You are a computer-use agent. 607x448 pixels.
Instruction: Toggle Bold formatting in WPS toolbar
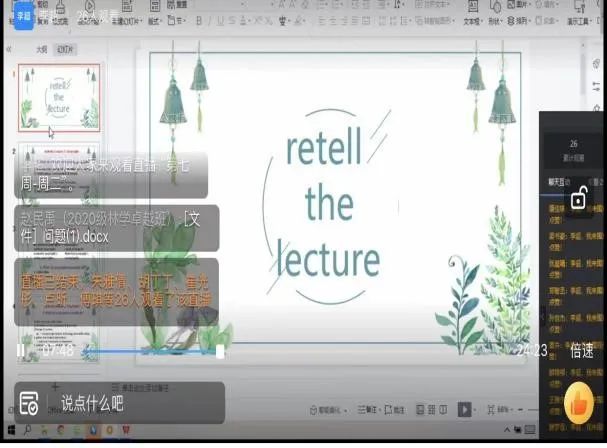tap(199, 21)
